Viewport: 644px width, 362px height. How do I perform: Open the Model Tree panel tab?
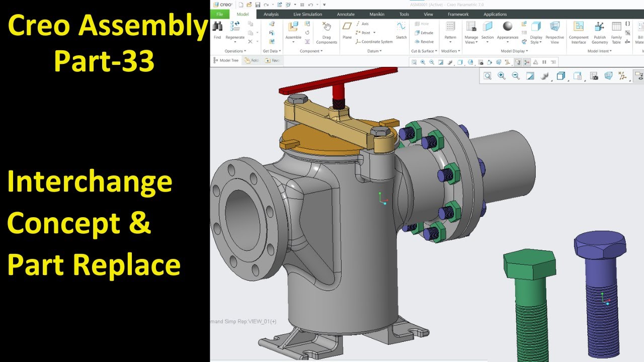tap(226, 60)
